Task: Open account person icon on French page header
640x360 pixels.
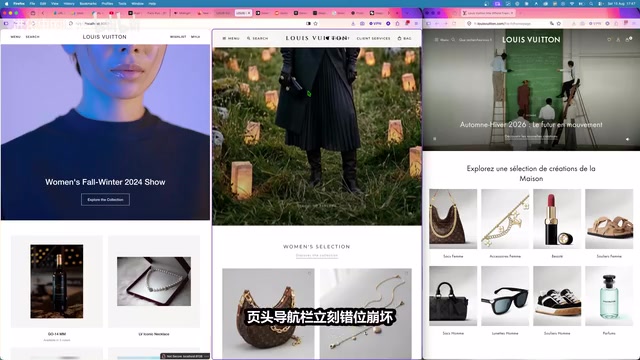Action: pyautogui.click(x=618, y=40)
